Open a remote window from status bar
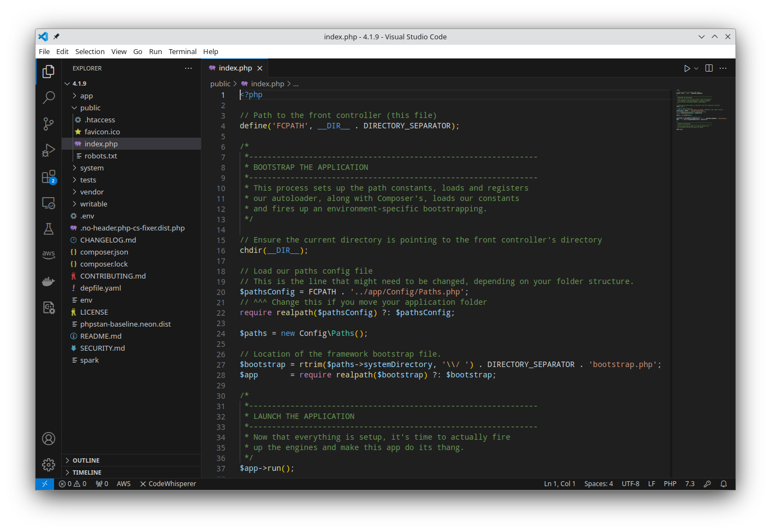This screenshot has width=771, height=532. click(45, 484)
